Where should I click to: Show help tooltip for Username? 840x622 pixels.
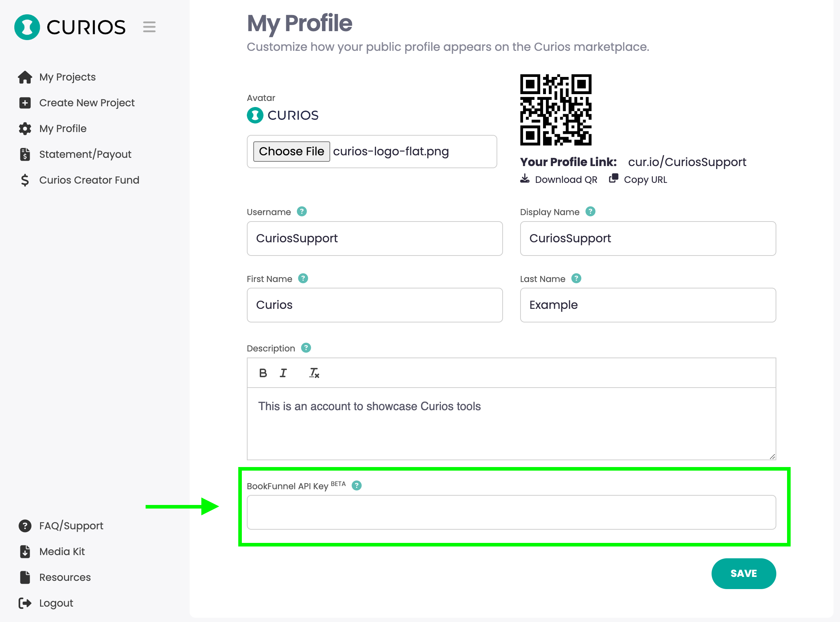(x=302, y=212)
